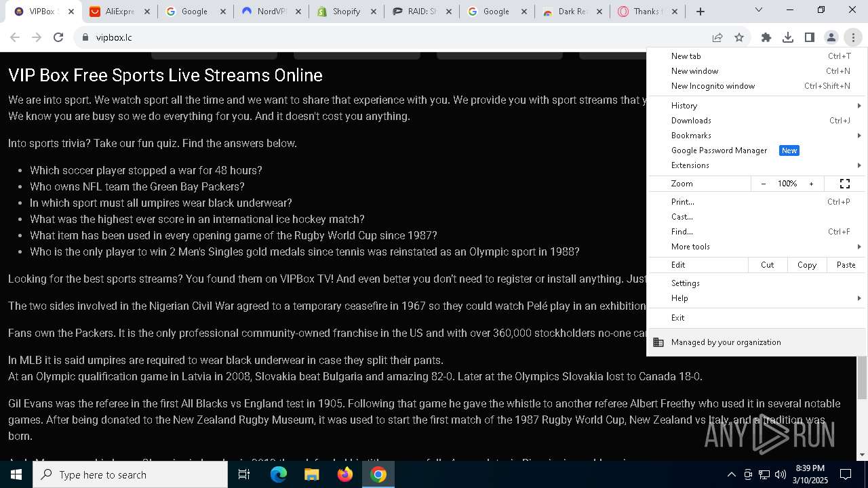Bookmark this tab with the star icon
The height and width of the screenshot is (488, 868).
[739, 37]
